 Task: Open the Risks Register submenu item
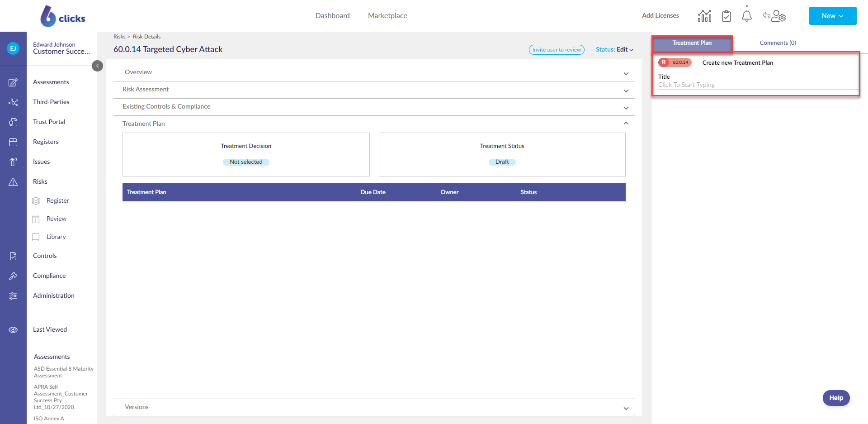58,201
